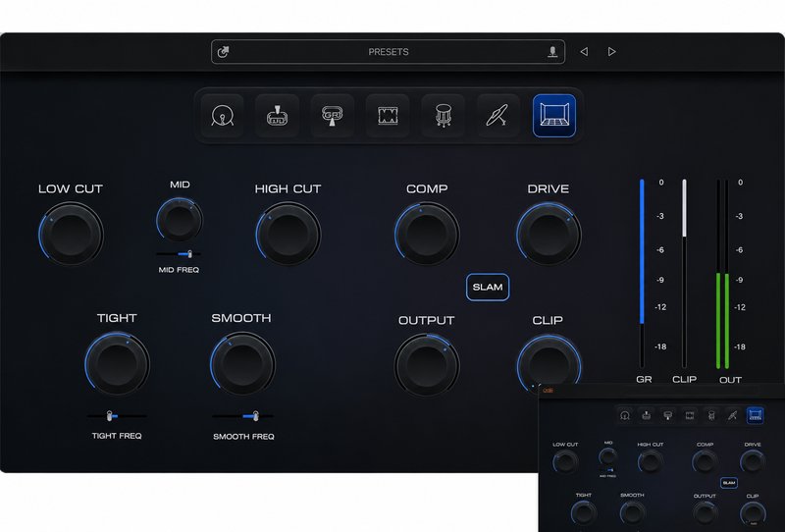Toggle the SLAM button in main window
785x532 pixels.
(488, 287)
